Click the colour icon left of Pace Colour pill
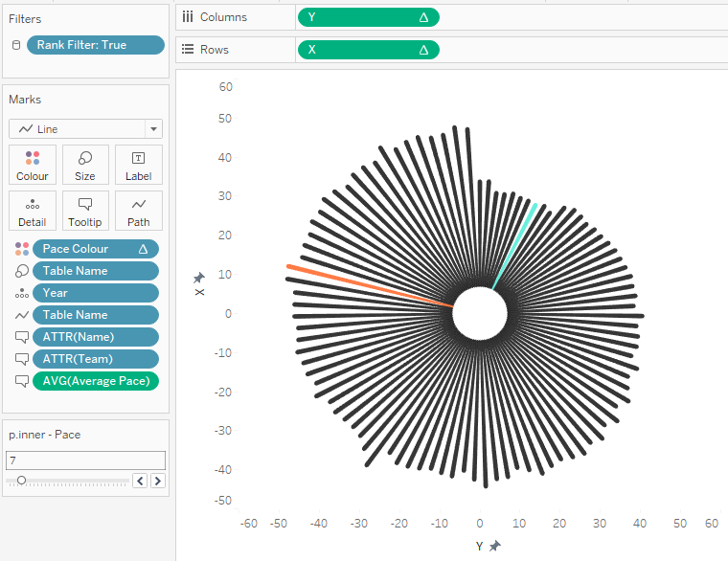This screenshot has height=561, width=728. (x=21, y=249)
